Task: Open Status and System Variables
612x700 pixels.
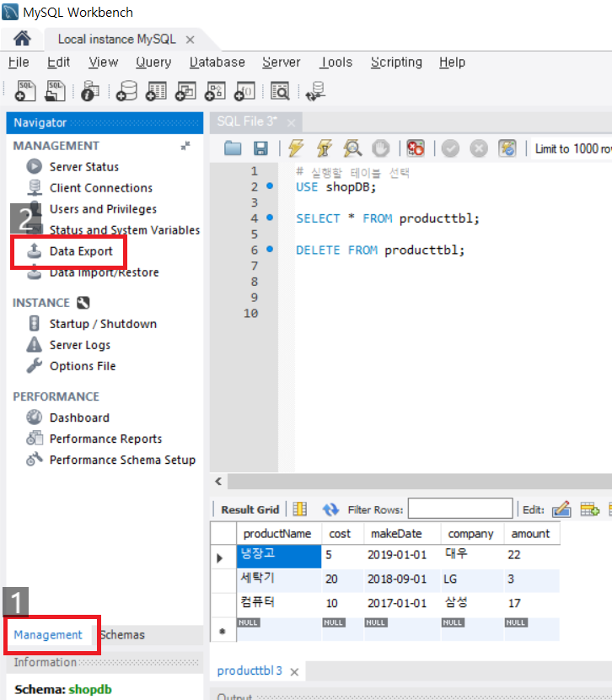Action: click(125, 229)
